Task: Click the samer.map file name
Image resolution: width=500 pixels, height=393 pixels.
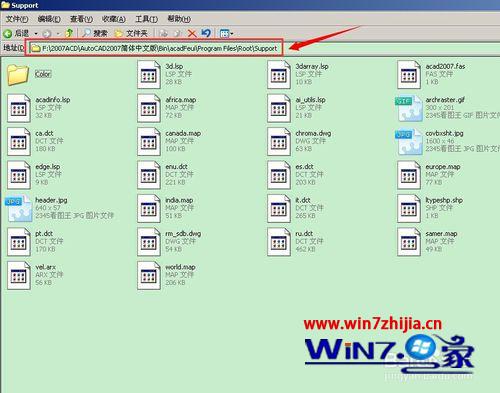Action: [x=441, y=234]
